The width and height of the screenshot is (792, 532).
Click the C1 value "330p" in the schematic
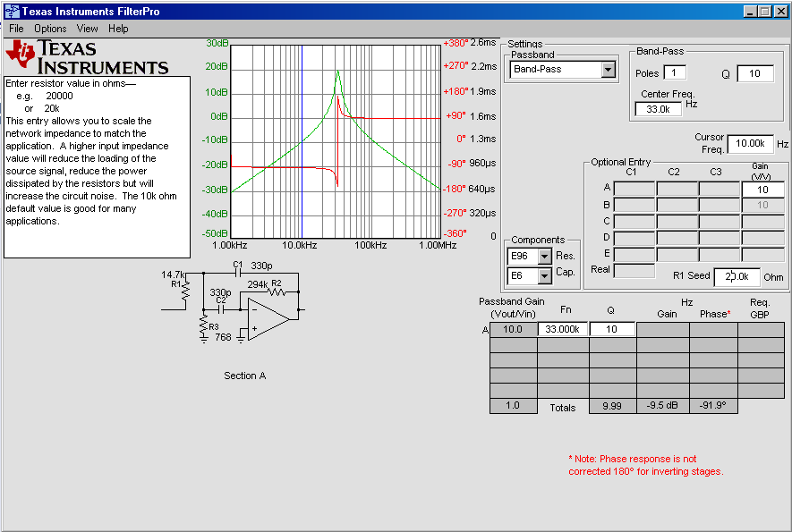(261, 266)
